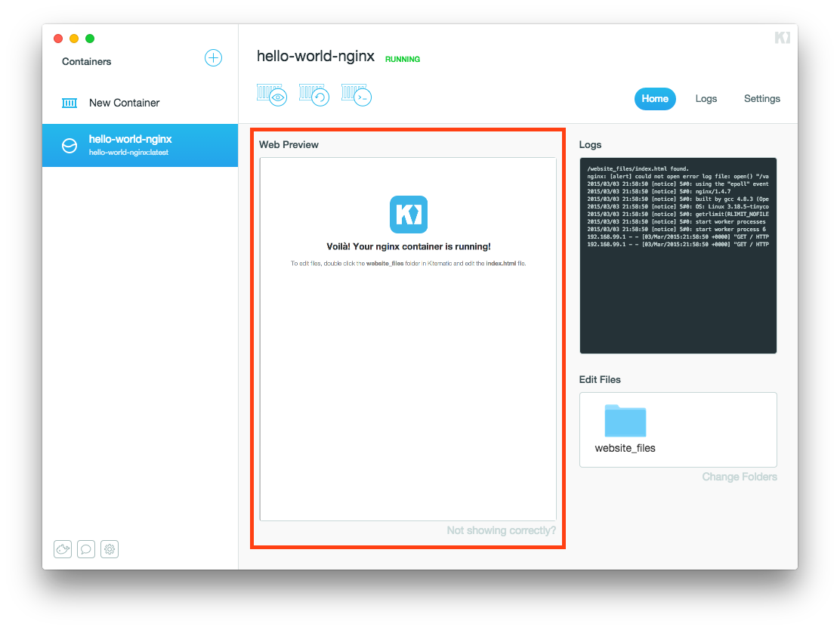Click the New Container list icon
Viewport: 840px width, 630px height.
(x=69, y=103)
